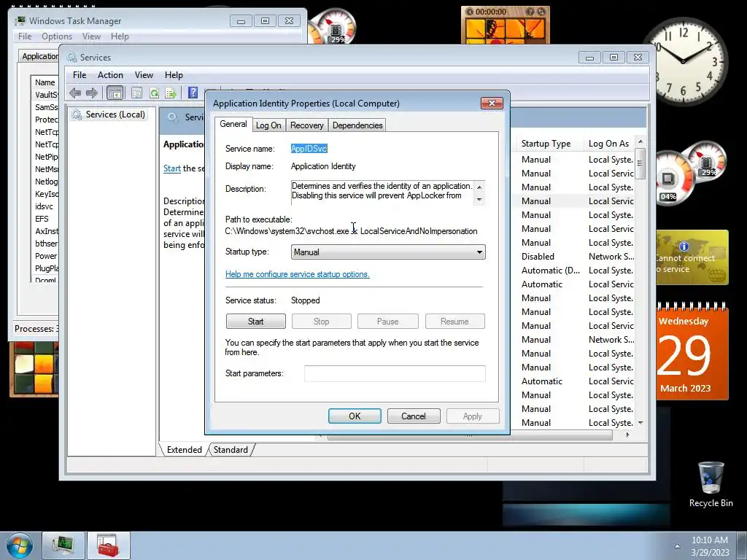Click the Stop button
Image resolution: width=747 pixels, height=560 pixels.
tap(322, 322)
